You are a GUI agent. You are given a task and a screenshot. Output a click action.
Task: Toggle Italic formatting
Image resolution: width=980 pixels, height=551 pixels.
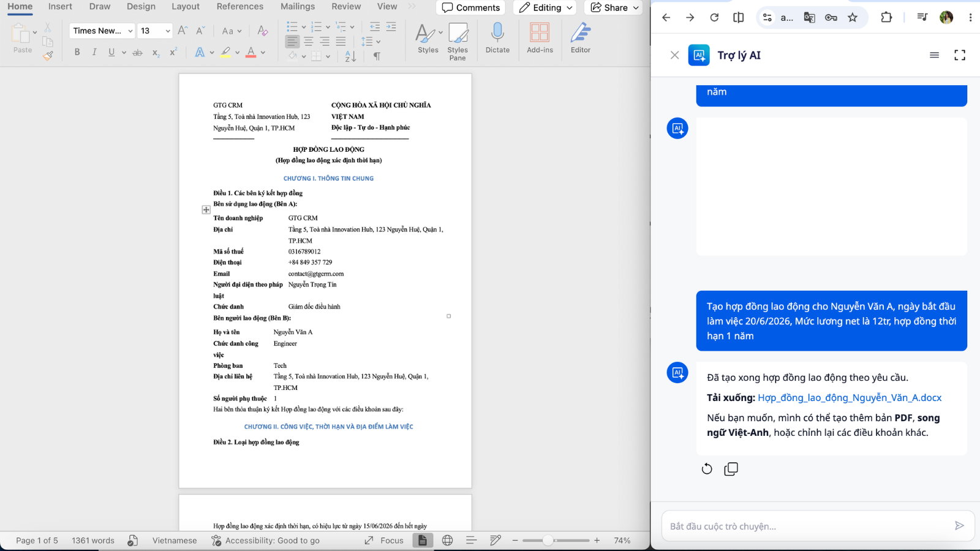(x=94, y=53)
